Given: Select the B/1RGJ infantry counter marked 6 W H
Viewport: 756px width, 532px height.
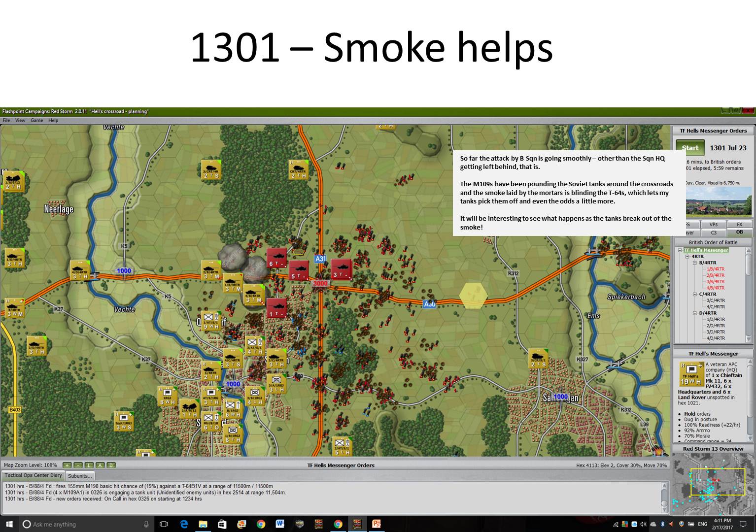Looking at the screenshot, I should (233, 409).
